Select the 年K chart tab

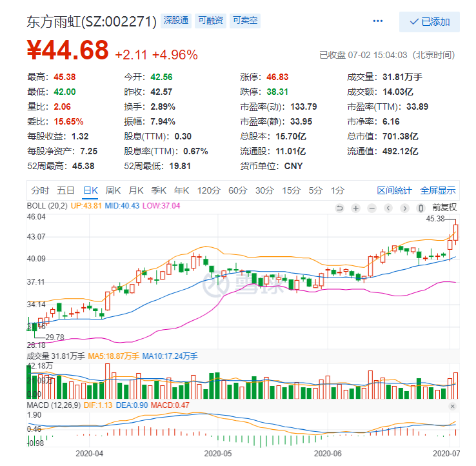181,190
